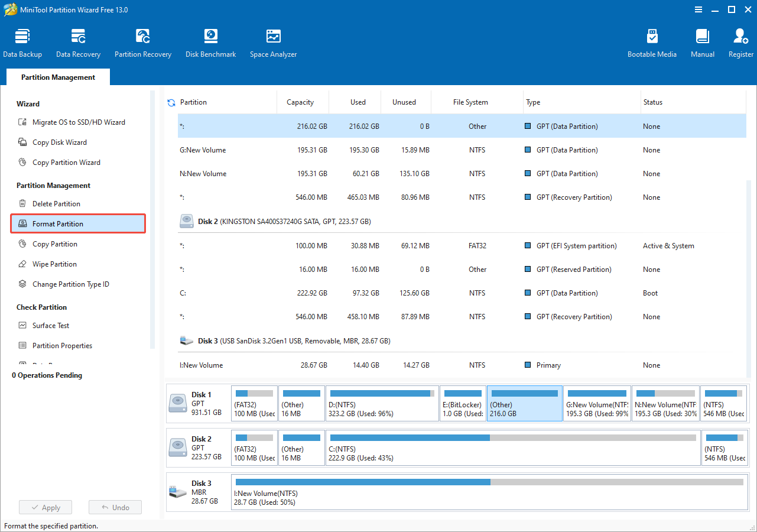Image resolution: width=757 pixels, height=532 pixels.
Task: Open the Data Backup tool
Action: pos(22,41)
